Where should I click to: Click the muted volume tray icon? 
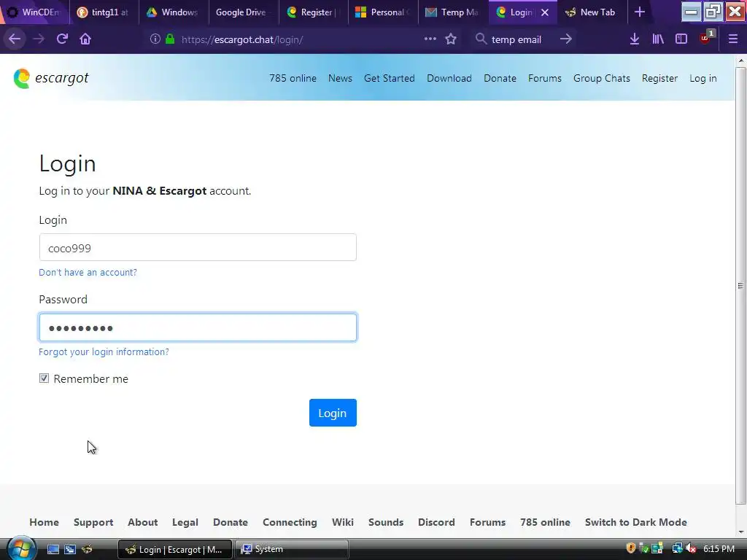click(x=692, y=548)
